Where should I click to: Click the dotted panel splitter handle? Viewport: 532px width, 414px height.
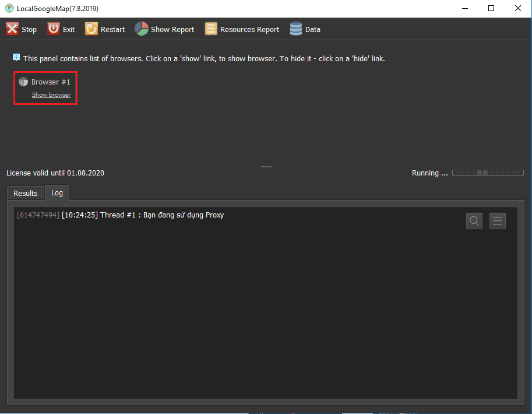point(266,167)
